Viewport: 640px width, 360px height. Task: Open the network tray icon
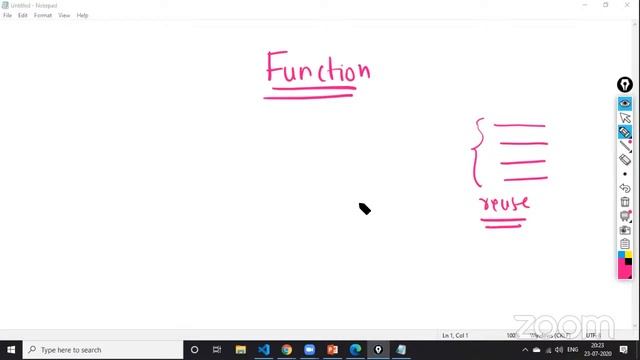tap(548, 350)
